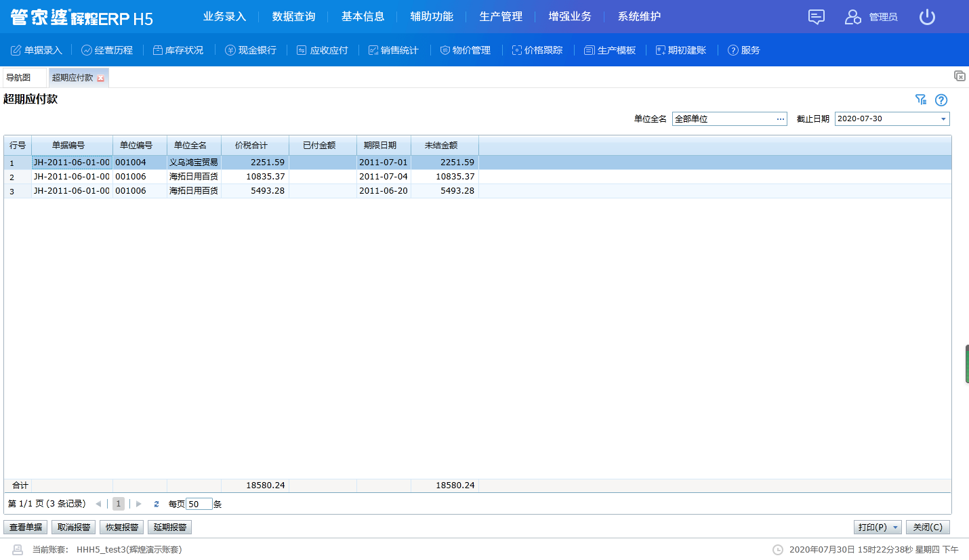Open 生产管理 menu
969x560 pixels.
pos(501,16)
